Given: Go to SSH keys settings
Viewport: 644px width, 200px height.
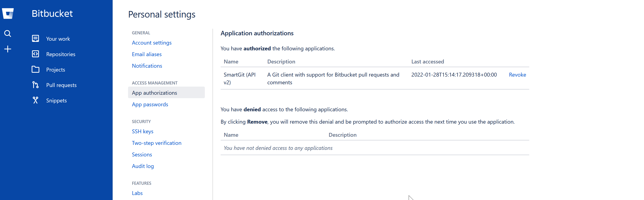Looking at the screenshot, I should (143, 131).
